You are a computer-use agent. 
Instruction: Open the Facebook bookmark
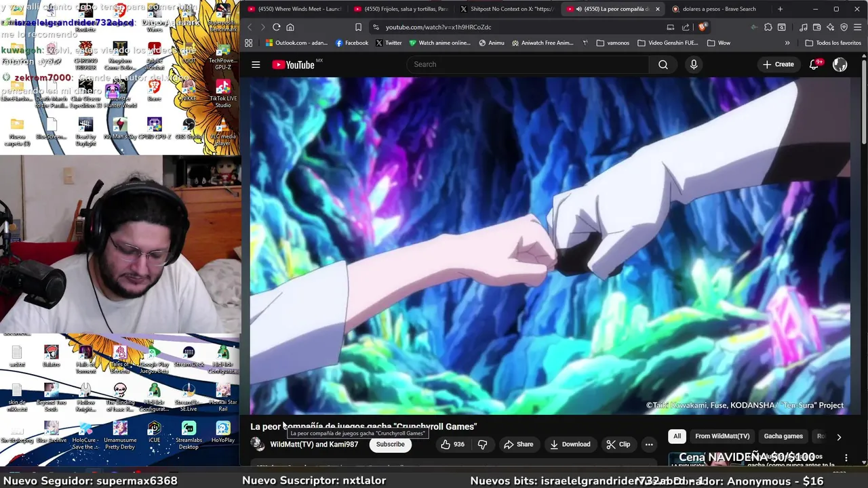(x=352, y=43)
